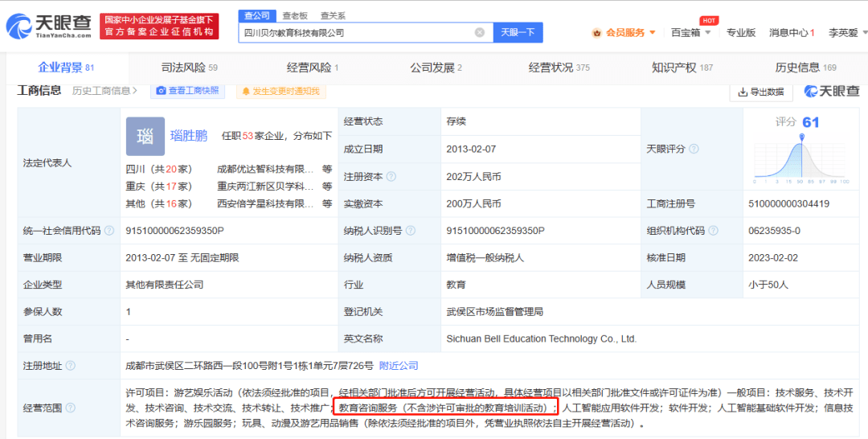868x439 pixels.
Task: Open the 专业版 link
Action: [741, 33]
